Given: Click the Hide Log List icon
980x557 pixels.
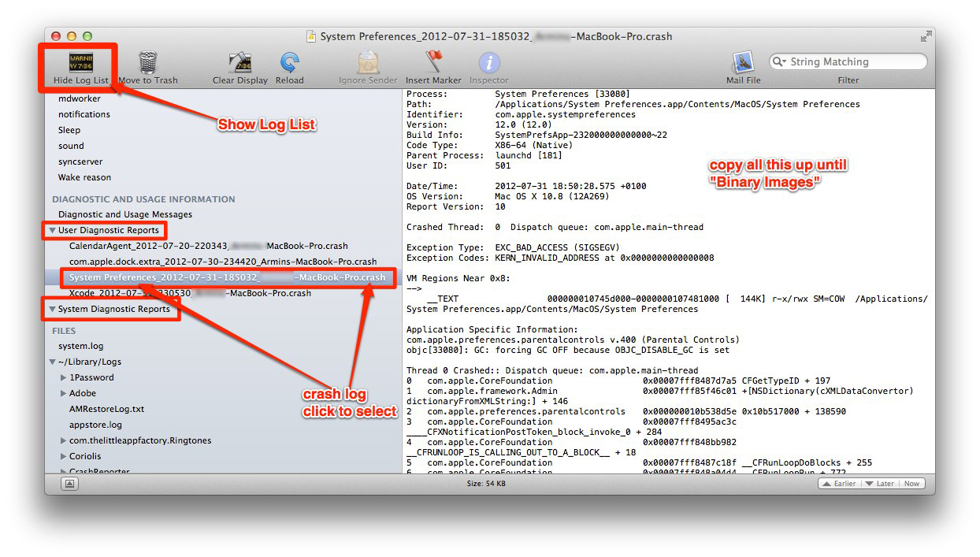Looking at the screenshot, I should 81,62.
